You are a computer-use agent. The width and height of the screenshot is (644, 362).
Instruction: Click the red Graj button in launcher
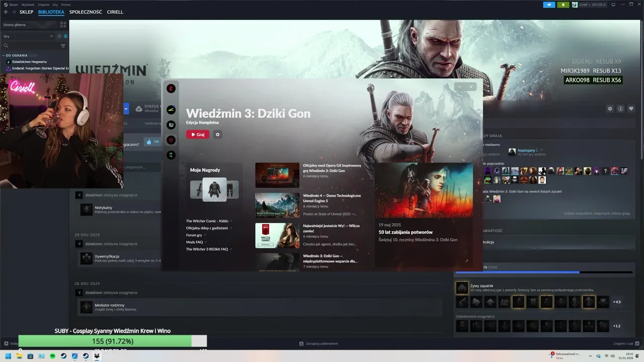coord(197,134)
